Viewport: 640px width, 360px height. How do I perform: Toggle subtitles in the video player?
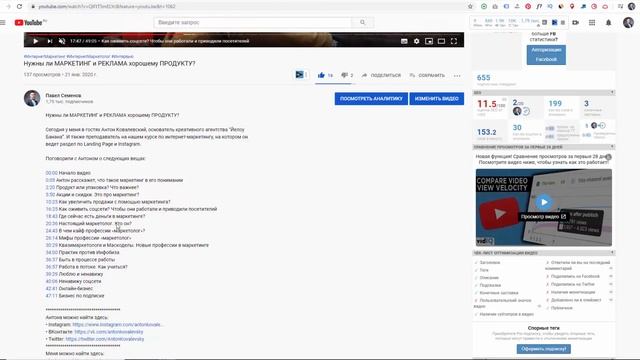click(404, 41)
